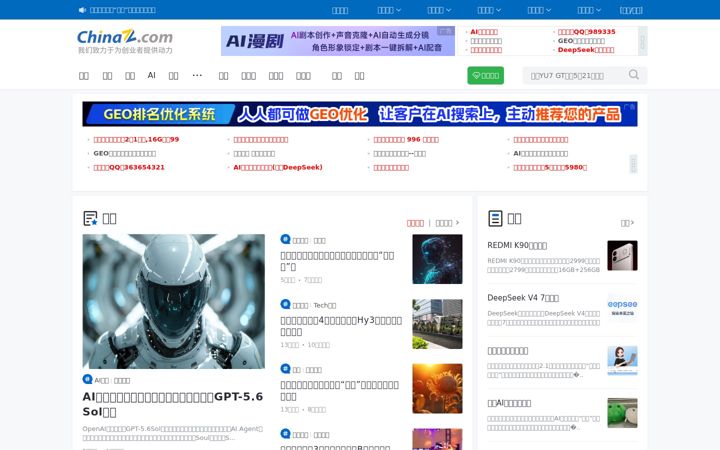
Task: Click source icon above glowing-head thumbnail article
Action: pyautogui.click(x=286, y=239)
